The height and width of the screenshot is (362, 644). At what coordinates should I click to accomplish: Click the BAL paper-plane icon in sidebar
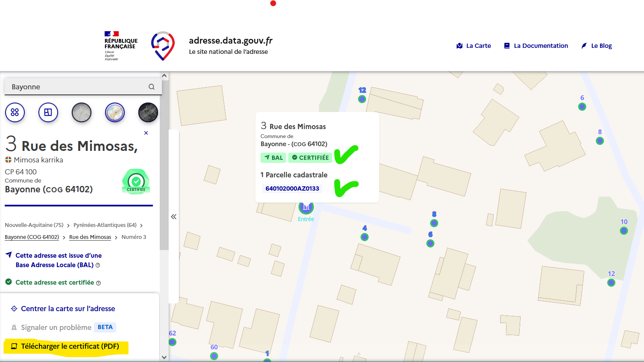pos(9,255)
